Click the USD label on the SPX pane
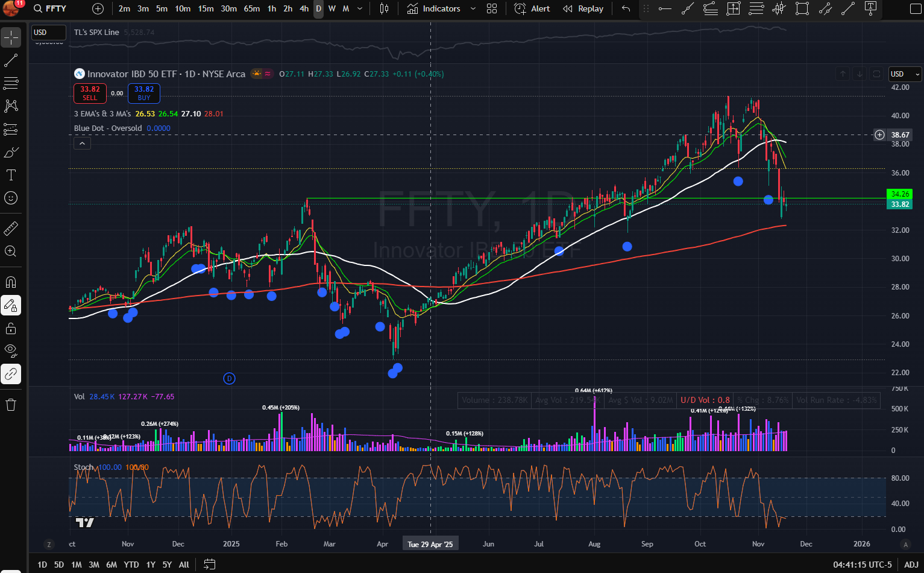The image size is (924, 573). [48, 33]
